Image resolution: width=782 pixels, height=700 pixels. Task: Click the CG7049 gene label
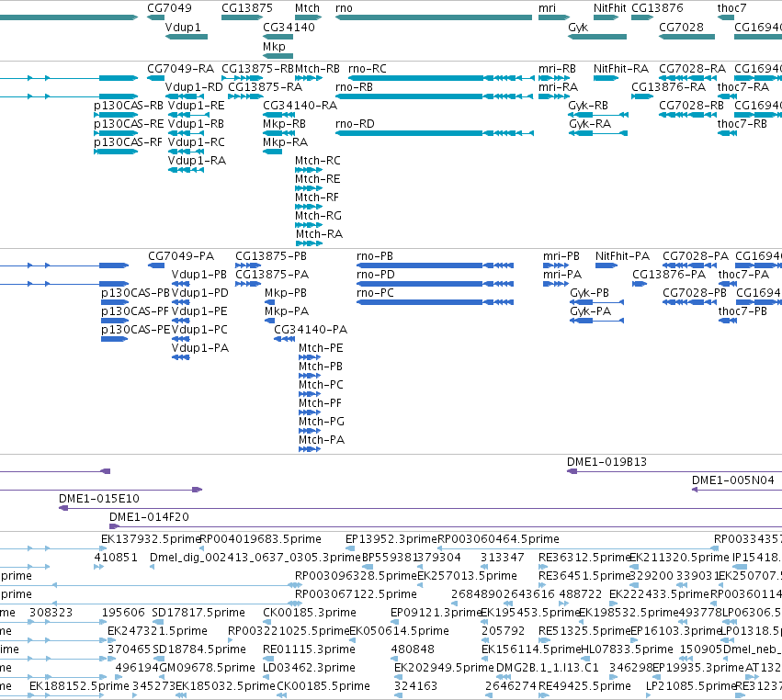coord(169,8)
